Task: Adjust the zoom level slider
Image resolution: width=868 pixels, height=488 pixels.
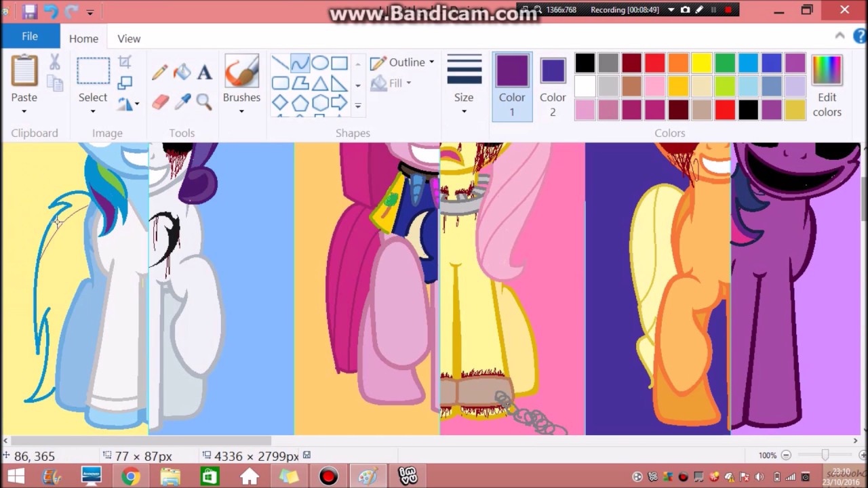Action: pos(825,455)
